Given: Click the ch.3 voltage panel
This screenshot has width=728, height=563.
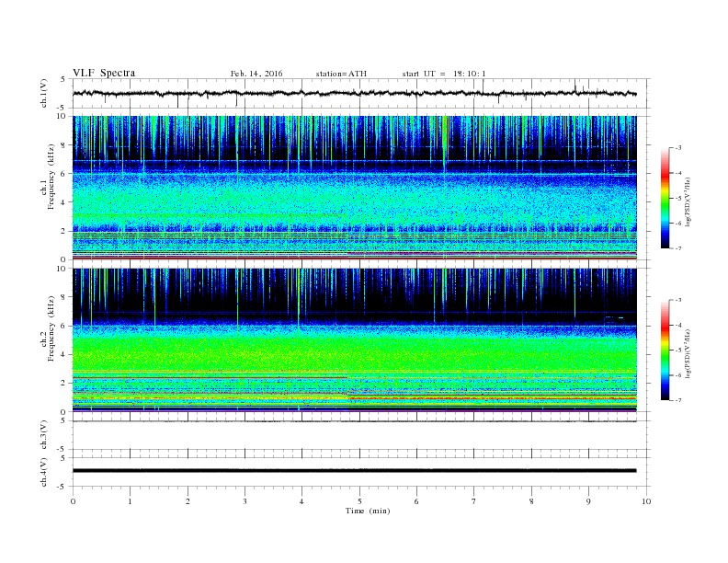Looking at the screenshot, I should (360, 435).
